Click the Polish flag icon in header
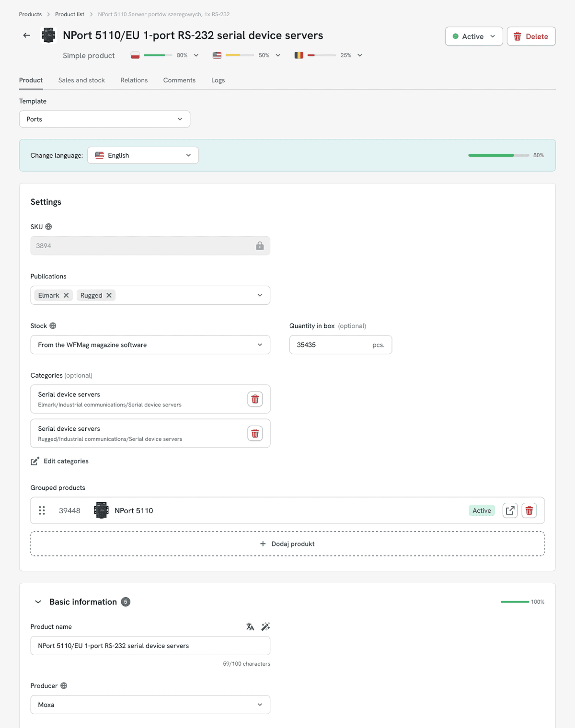This screenshot has width=575, height=728. (135, 55)
